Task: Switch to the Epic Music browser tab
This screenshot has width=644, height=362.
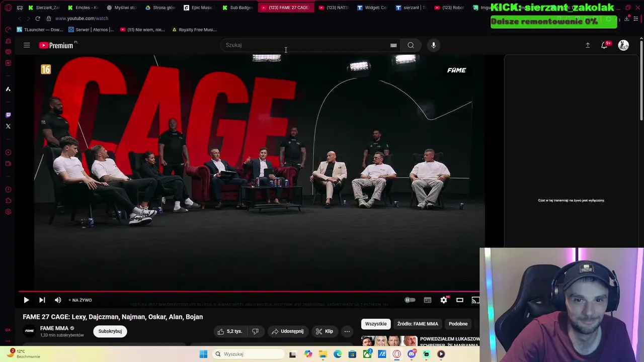Action: (200, 8)
